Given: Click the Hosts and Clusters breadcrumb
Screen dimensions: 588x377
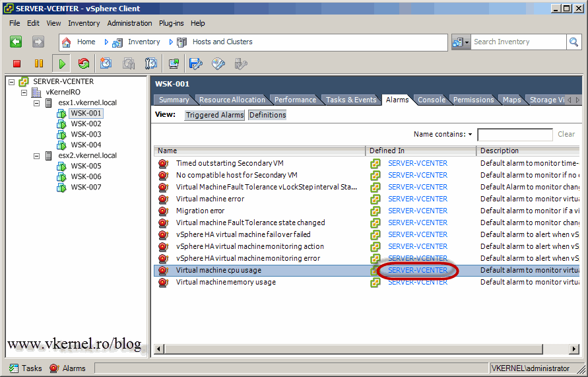Looking at the screenshot, I should (x=222, y=42).
